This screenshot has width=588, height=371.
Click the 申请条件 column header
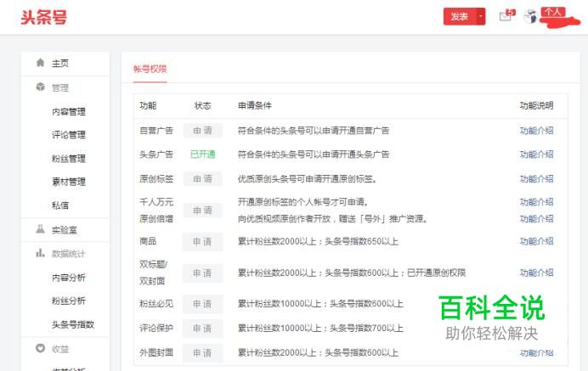[x=255, y=105]
